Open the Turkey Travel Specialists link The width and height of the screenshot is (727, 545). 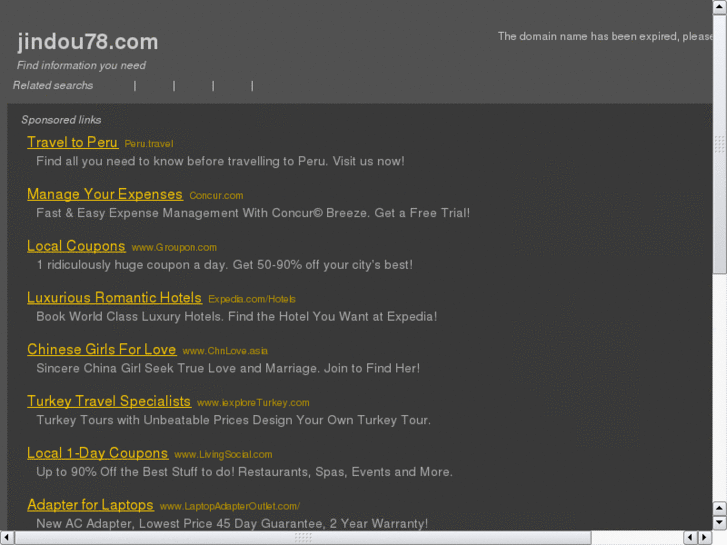(109, 401)
